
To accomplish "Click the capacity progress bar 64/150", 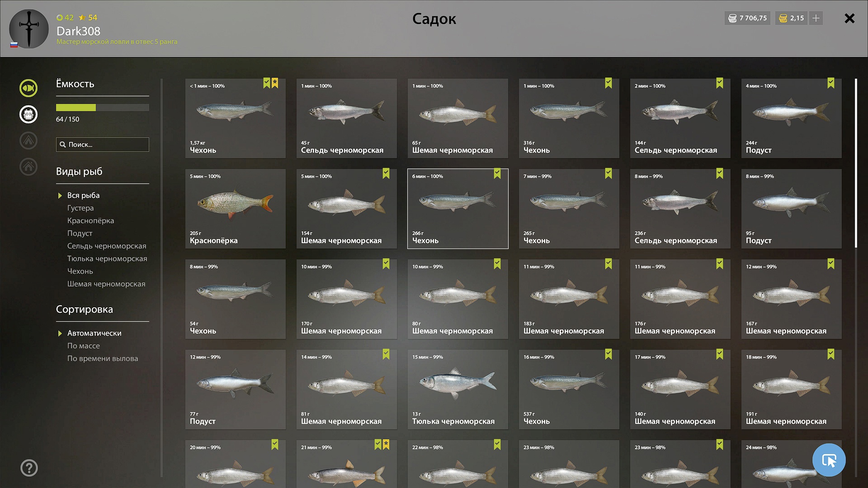I will click(103, 108).
